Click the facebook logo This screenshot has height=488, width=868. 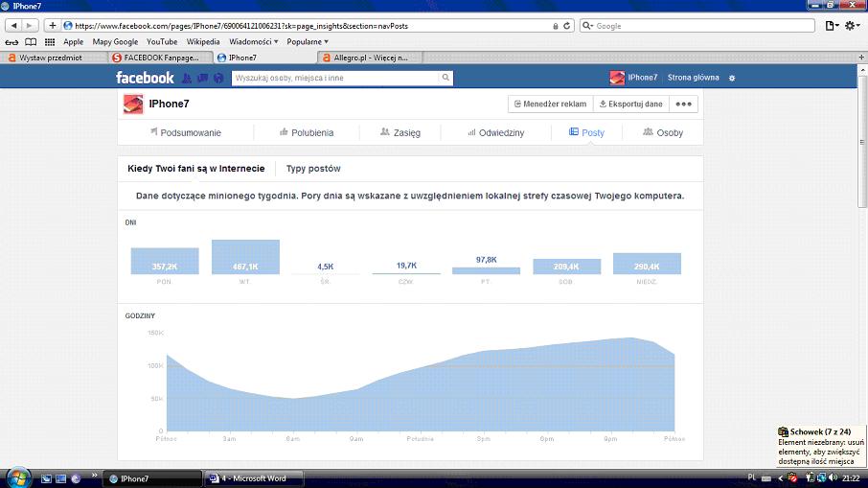tap(145, 78)
